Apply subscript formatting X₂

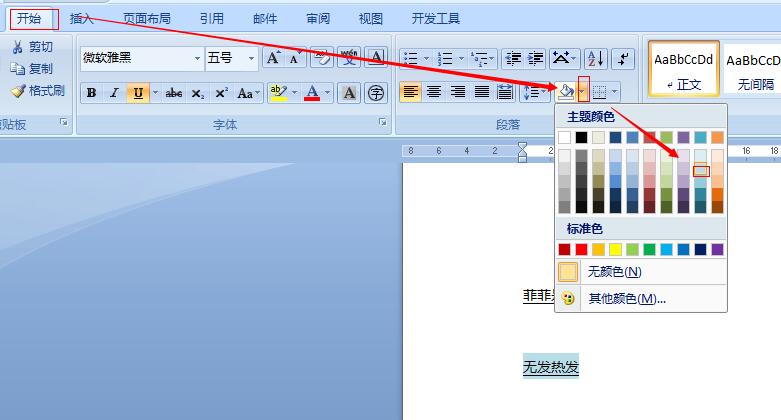tap(198, 93)
